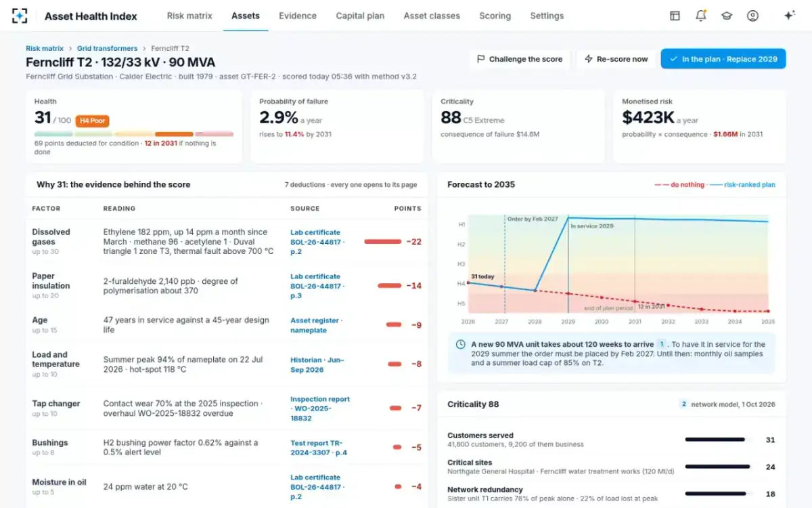The width and height of the screenshot is (812, 508).
Task: Click Re-score now button
Action: coord(616,59)
